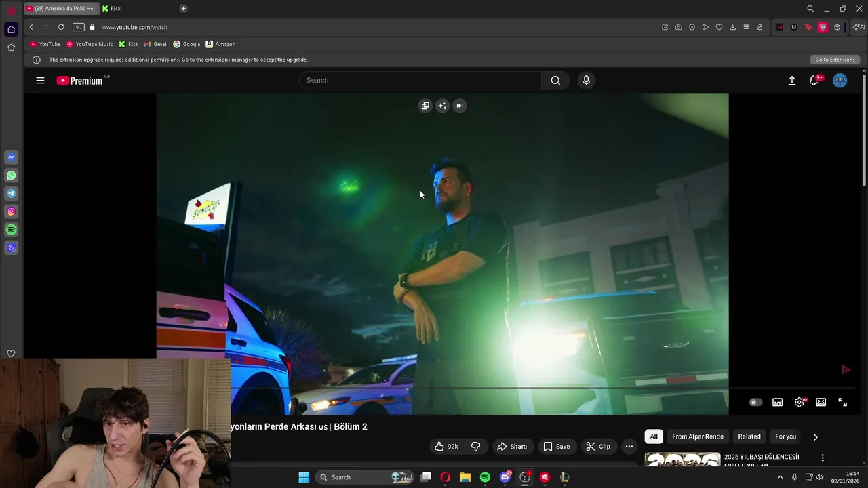Create a Clip of the video
868x488 pixels.
(x=598, y=446)
